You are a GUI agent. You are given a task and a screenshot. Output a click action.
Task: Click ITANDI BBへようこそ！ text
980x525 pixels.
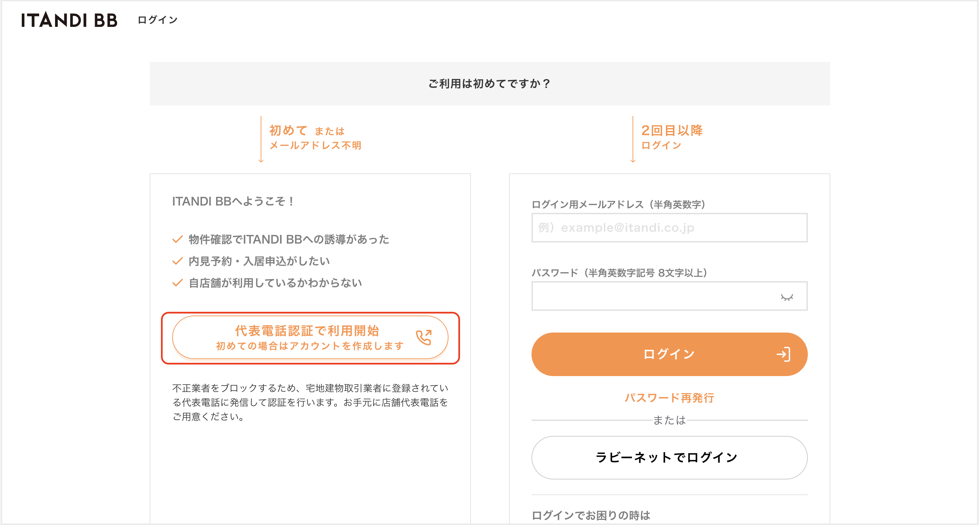click(x=233, y=202)
